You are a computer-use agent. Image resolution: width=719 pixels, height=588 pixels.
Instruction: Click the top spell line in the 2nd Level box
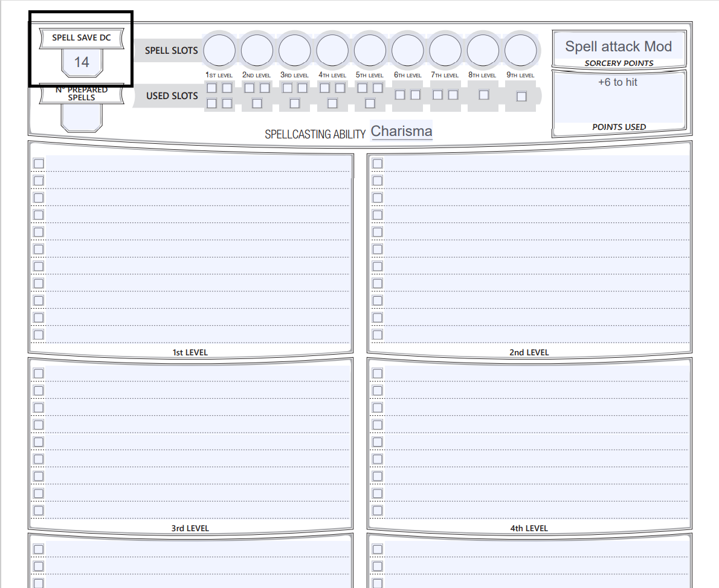coord(532,163)
